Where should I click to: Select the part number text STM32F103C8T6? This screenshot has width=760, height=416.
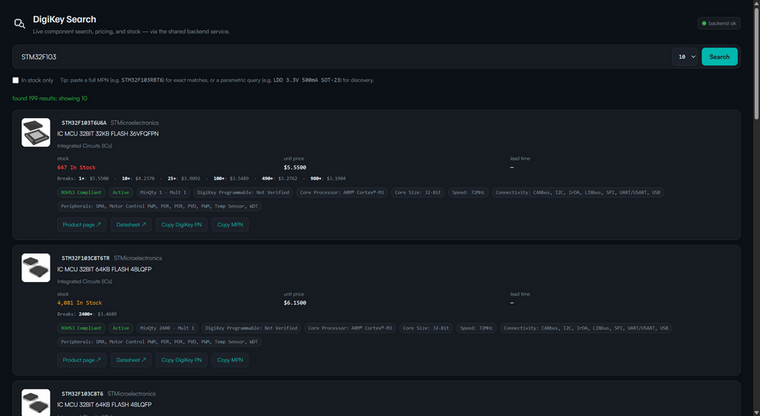[82, 394]
